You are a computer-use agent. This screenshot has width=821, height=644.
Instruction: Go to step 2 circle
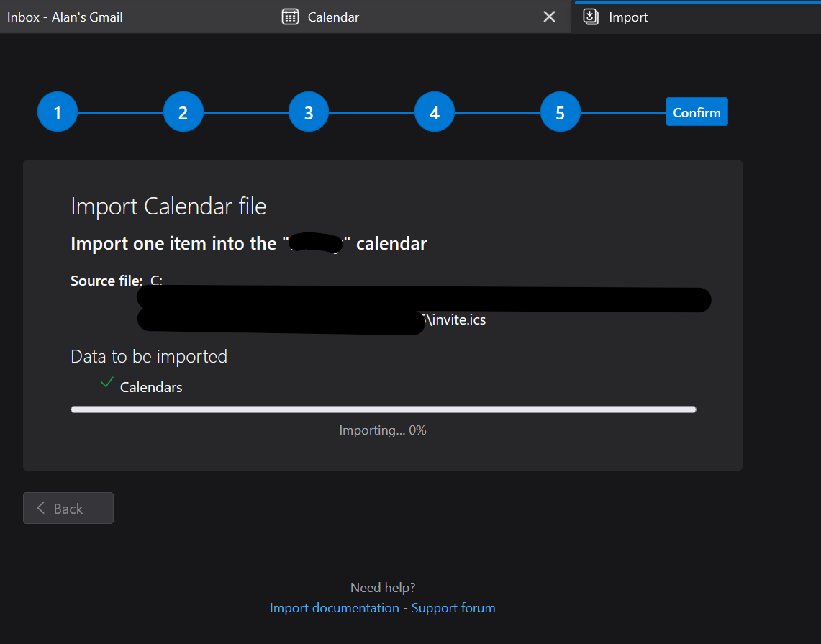[183, 112]
